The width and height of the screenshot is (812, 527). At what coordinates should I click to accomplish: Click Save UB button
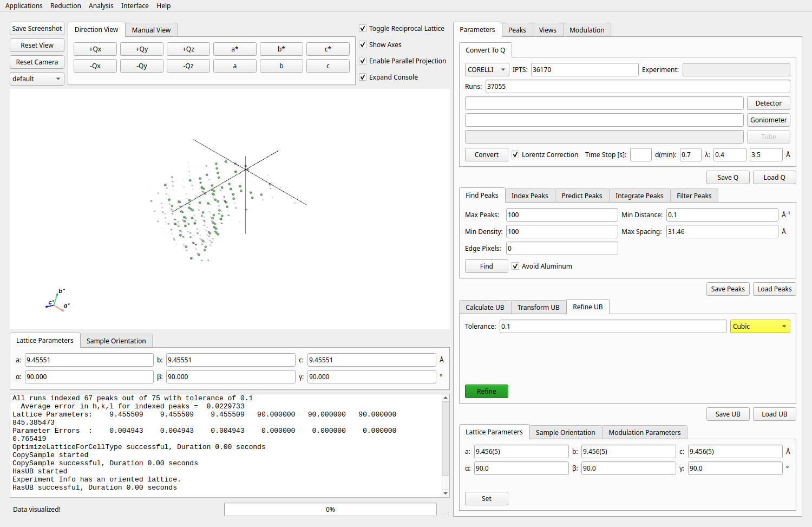click(728, 414)
